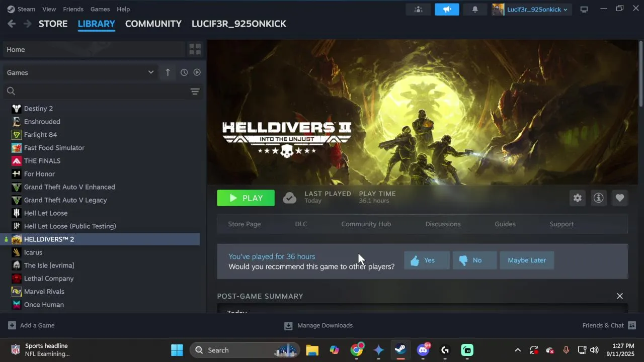
Task: Open Discord from the taskbar
Action: [x=423, y=350]
